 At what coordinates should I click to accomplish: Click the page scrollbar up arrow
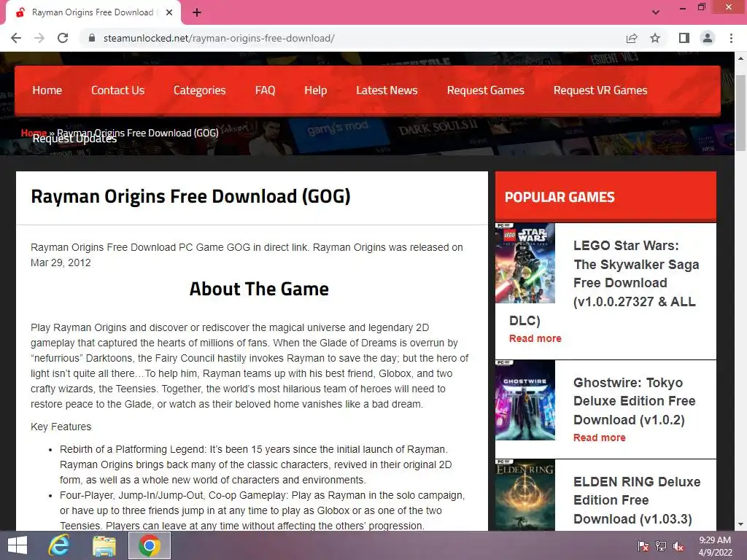click(x=740, y=58)
